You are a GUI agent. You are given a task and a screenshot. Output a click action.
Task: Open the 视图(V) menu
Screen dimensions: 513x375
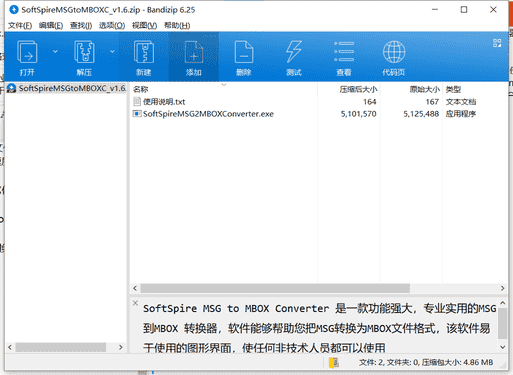(144, 25)
